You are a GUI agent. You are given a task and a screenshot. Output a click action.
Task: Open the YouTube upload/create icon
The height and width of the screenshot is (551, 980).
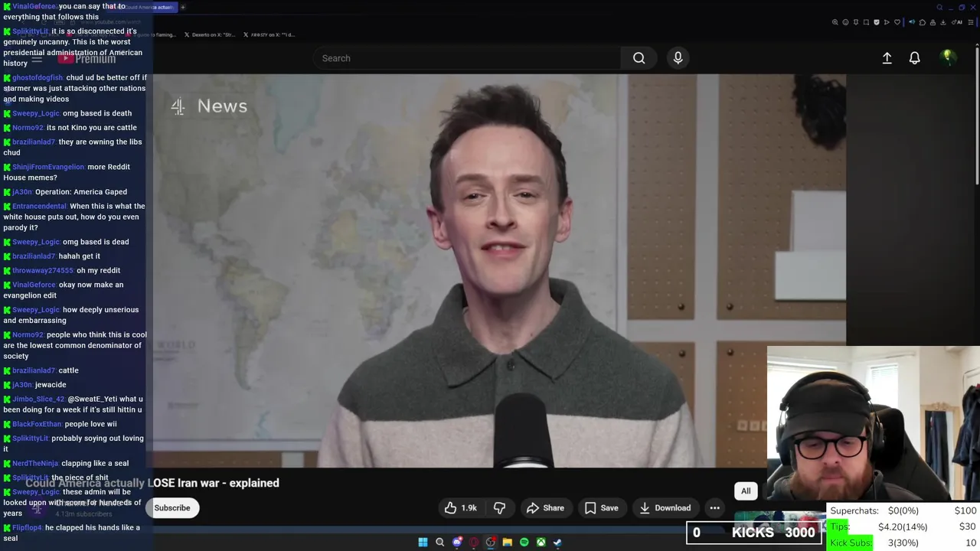click(887, 58)
